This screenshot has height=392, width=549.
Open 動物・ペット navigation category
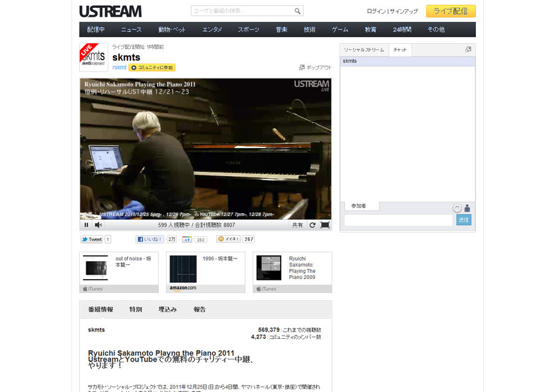[x=172, y=30]
